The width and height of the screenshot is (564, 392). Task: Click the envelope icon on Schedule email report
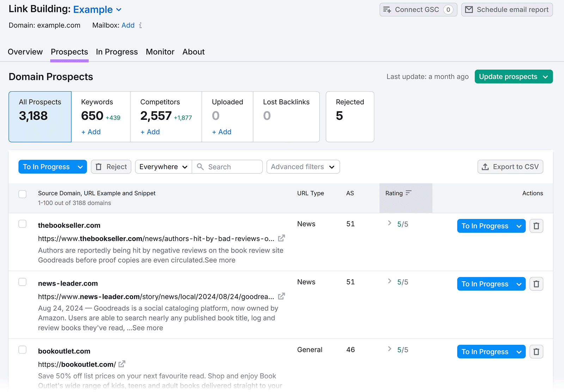pos(469,10)
